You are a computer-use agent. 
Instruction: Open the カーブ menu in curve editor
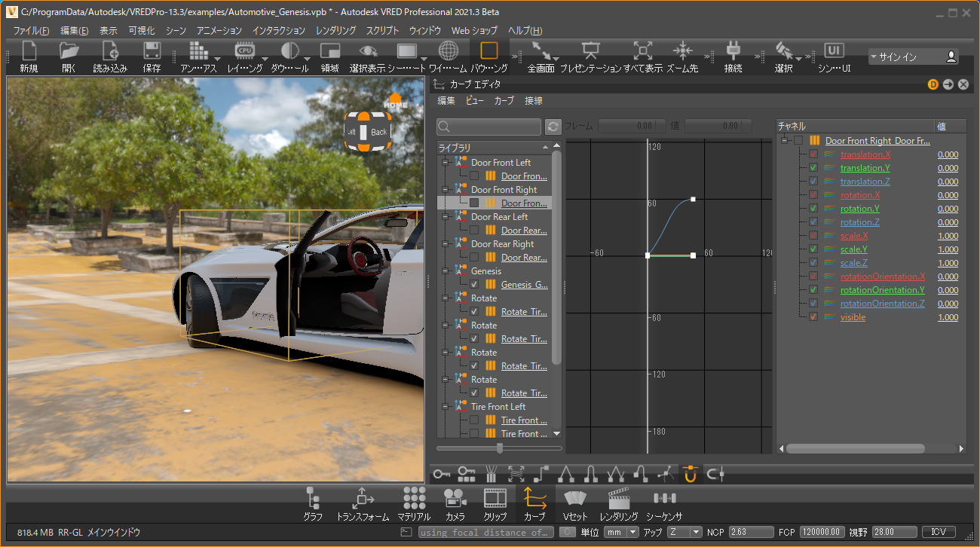504,101
